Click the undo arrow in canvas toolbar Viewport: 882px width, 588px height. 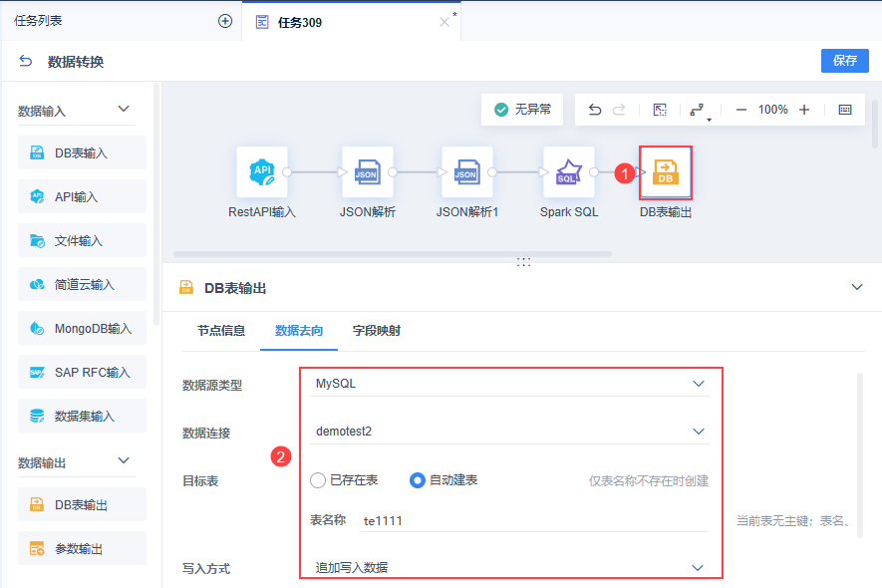(x=595, y=110)
